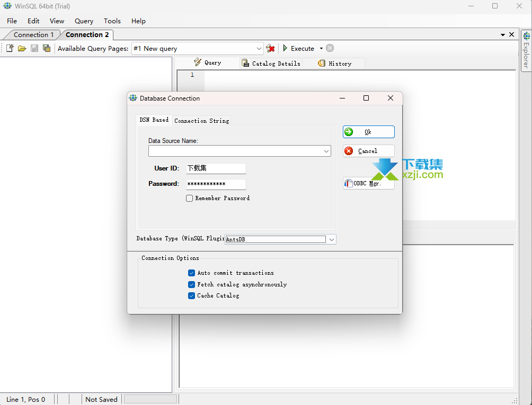The width and height of the screenshot is (532, 405).
Task: Open the Available Query Pages dropdown
Action: (259, 49)
